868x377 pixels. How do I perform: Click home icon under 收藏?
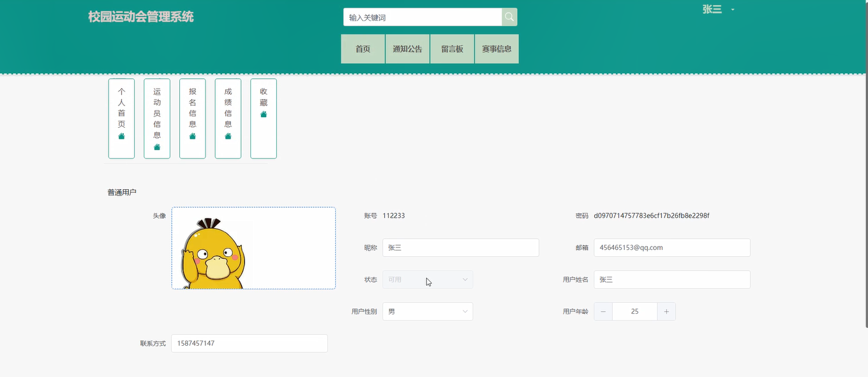[x=264, y=114]
